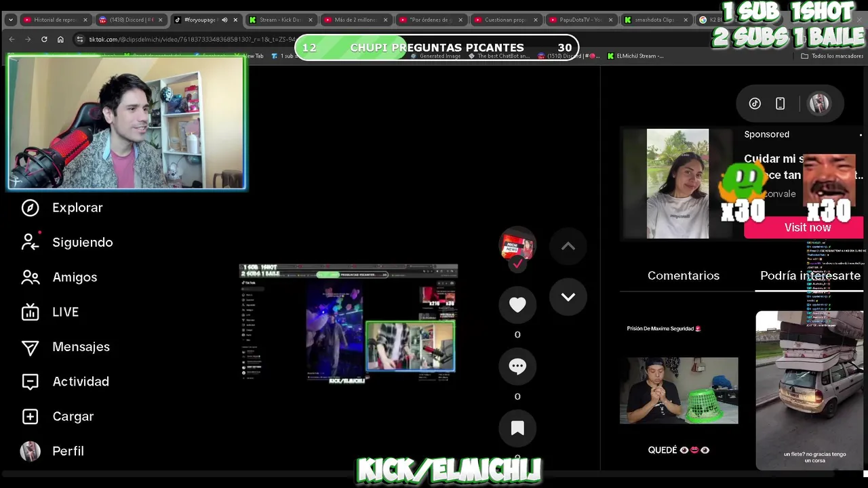Reload the page in browser toolbar
This screenshot has height=488, width=868.
point(44,39)
